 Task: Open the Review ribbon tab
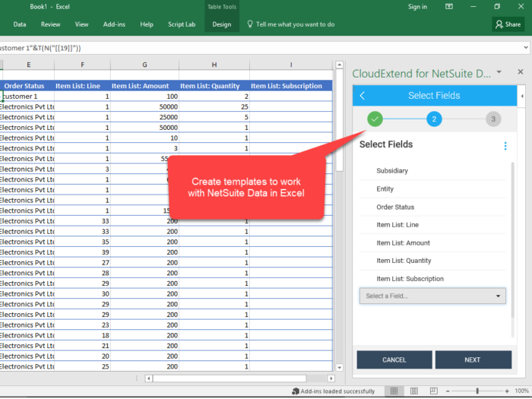pyautogui.click(x=51, y=24)
